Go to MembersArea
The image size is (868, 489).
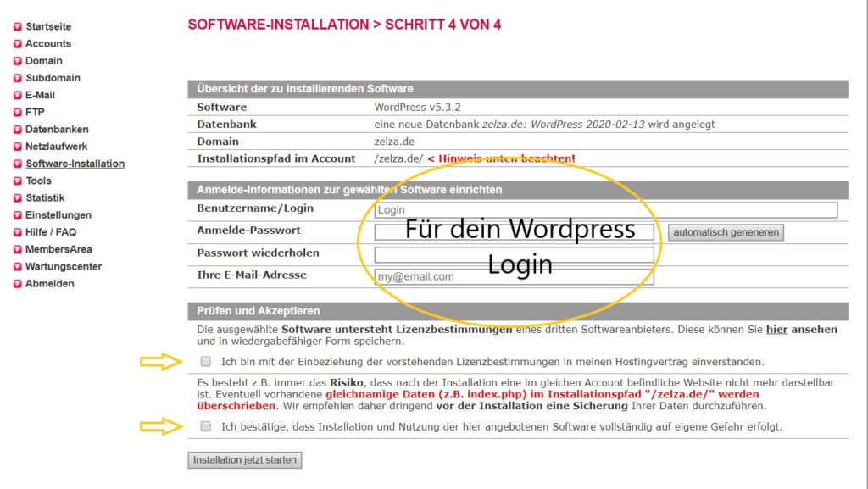tap(58, 249)
